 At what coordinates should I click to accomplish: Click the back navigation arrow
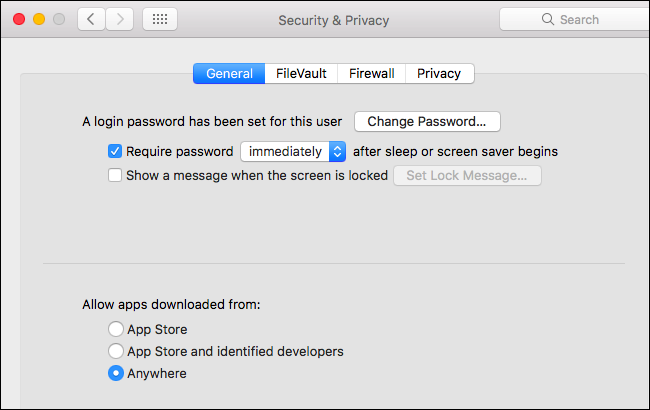[92, 20]
